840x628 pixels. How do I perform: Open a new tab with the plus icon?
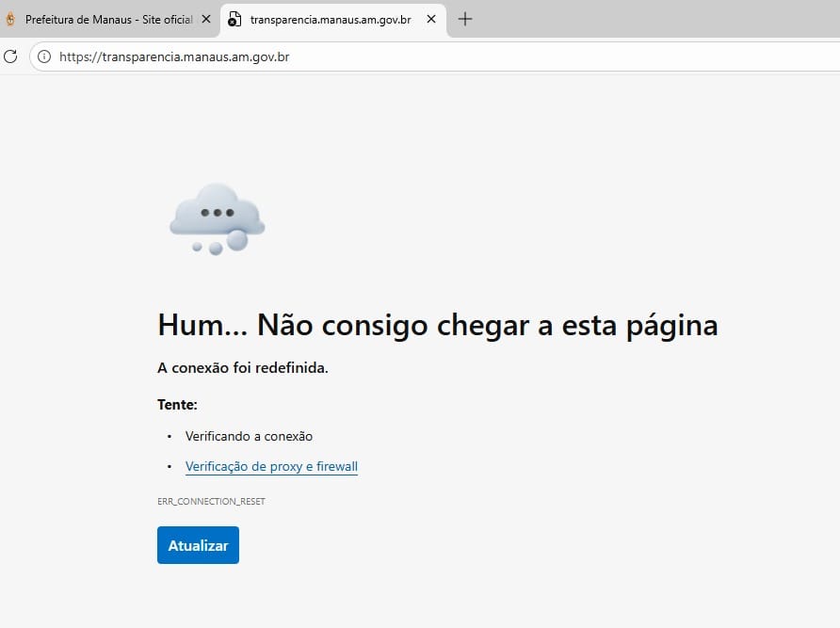point(464,19)
